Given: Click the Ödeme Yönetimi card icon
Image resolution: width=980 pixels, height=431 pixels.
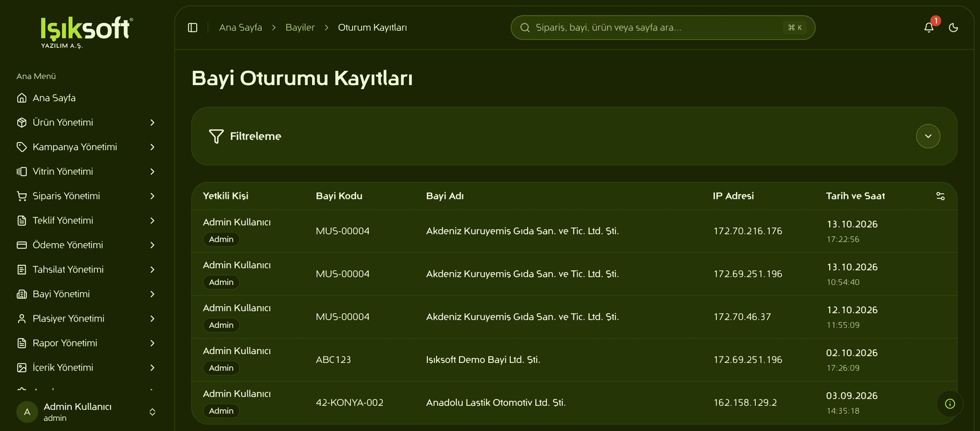Looking at the screenshot, I should 22,245.
